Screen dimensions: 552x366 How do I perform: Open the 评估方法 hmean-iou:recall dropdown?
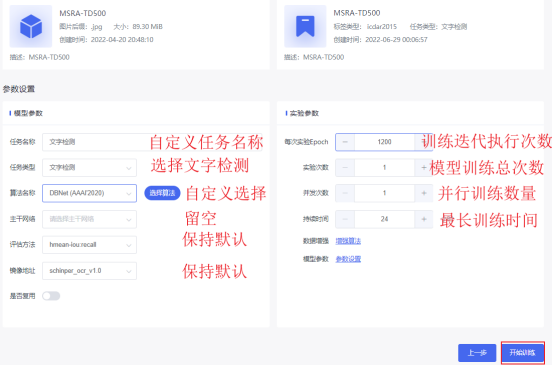pyautogui.click(x=89, y=245)
